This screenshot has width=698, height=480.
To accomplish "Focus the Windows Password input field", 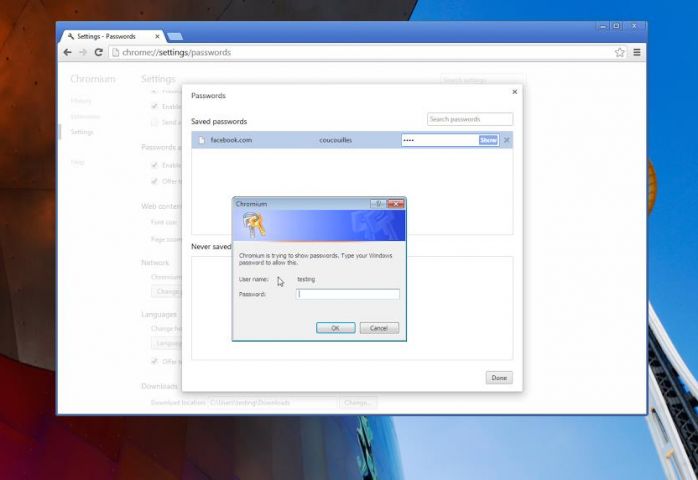I will tap(348, 294).
